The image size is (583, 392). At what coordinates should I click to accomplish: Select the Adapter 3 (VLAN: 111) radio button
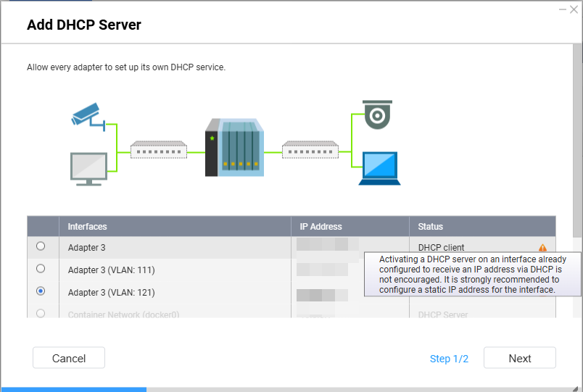(x=41, y=269)
